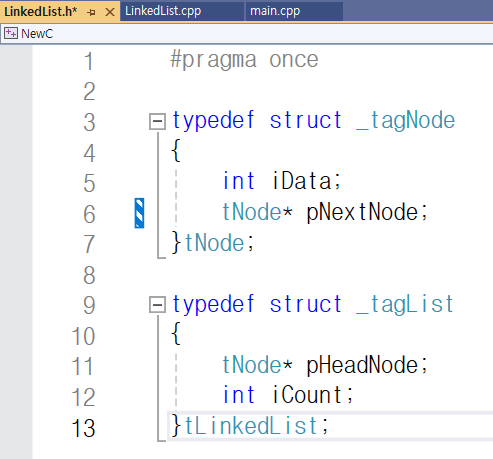Click 'typedef' keyword on line 3
Image resolution: width=493 pixels, height=459 pixels.
[x=213, y=121]
